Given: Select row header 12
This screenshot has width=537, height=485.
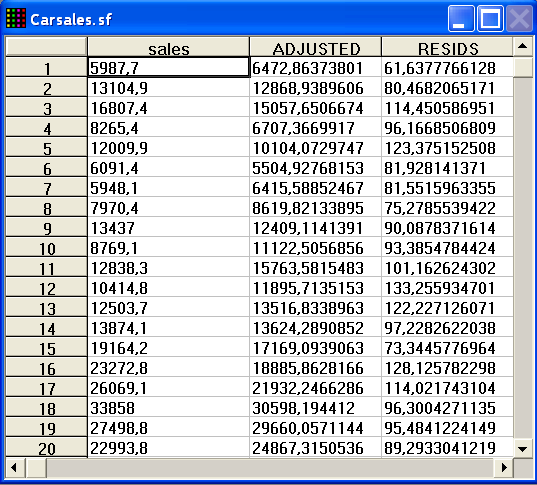Looking at the screenshot, I should [46, 287].
